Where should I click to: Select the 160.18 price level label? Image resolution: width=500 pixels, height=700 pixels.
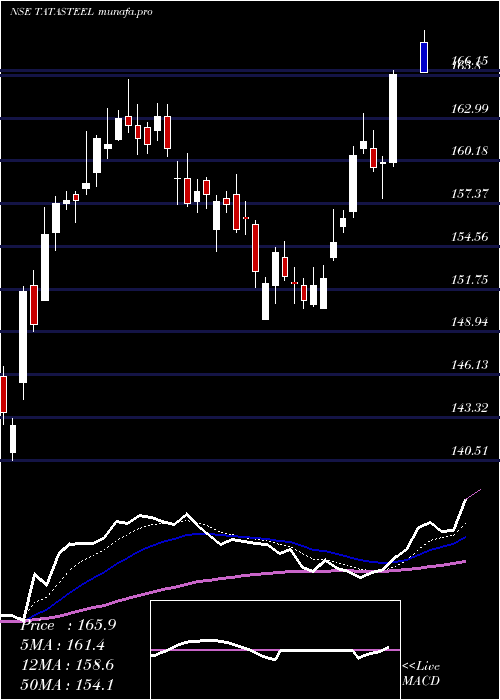470,151
